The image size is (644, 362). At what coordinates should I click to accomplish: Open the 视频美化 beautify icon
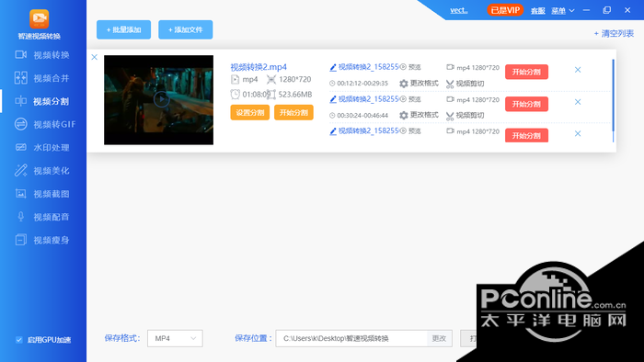tap(21, 170)
